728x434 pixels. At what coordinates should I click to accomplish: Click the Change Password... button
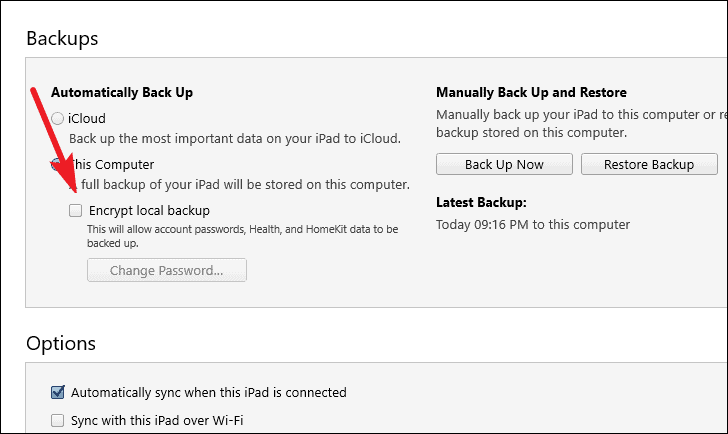[167, 270]
